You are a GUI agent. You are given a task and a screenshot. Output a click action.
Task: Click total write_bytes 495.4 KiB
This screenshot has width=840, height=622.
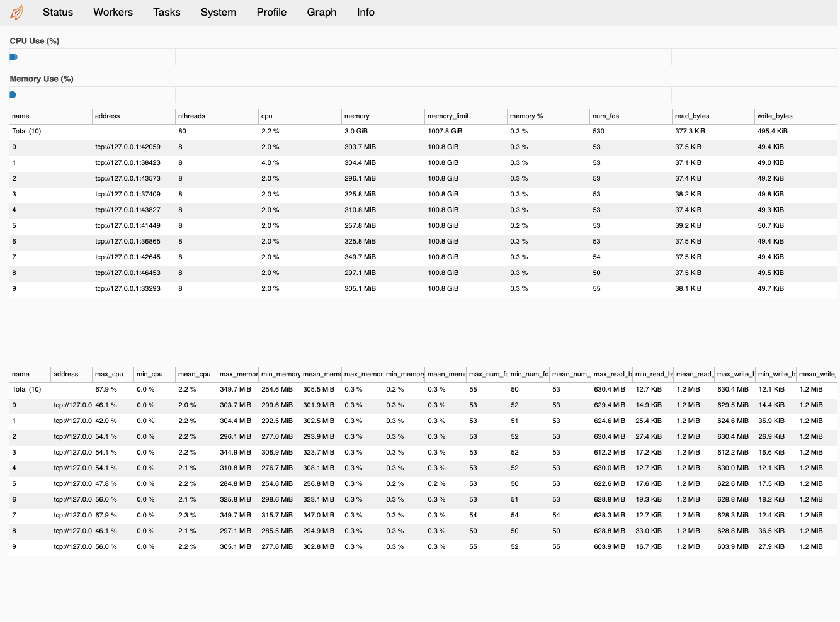(x=773, y=131)
